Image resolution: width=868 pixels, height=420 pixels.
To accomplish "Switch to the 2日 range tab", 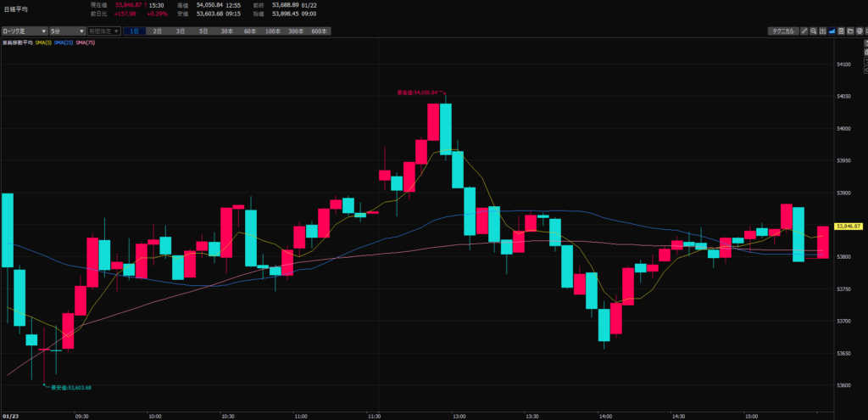I will point(158,31).
